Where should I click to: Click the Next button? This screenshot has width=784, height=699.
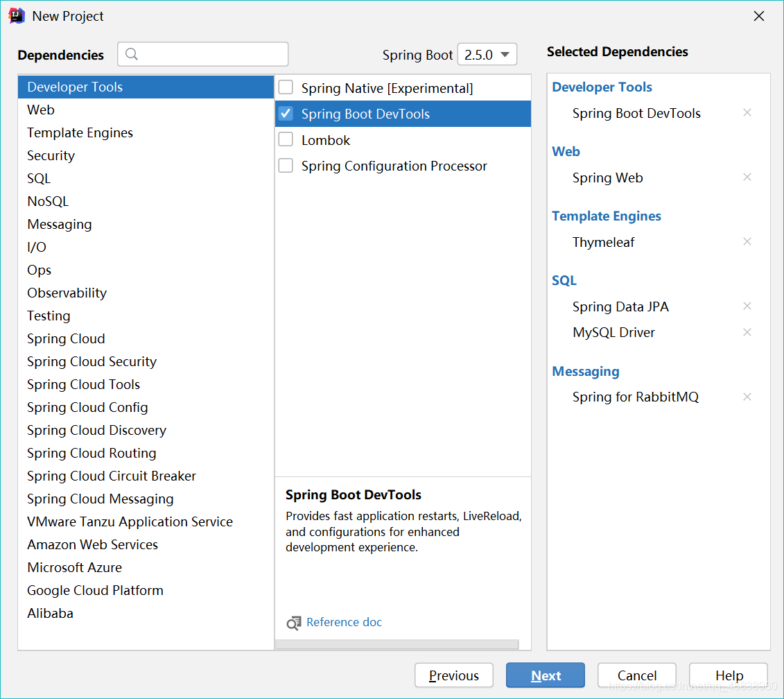click(x=546, y=675)
